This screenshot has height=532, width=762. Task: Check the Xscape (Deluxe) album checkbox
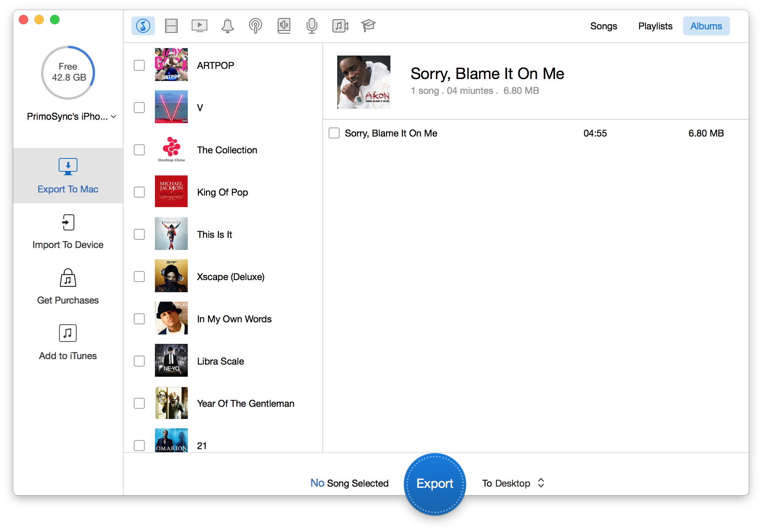(139, 277)
